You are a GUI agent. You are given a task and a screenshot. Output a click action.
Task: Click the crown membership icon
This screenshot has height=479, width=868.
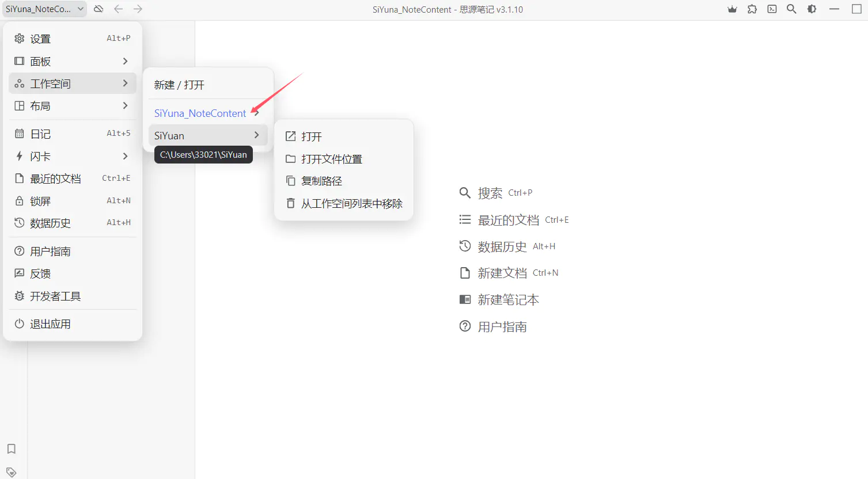732,9
